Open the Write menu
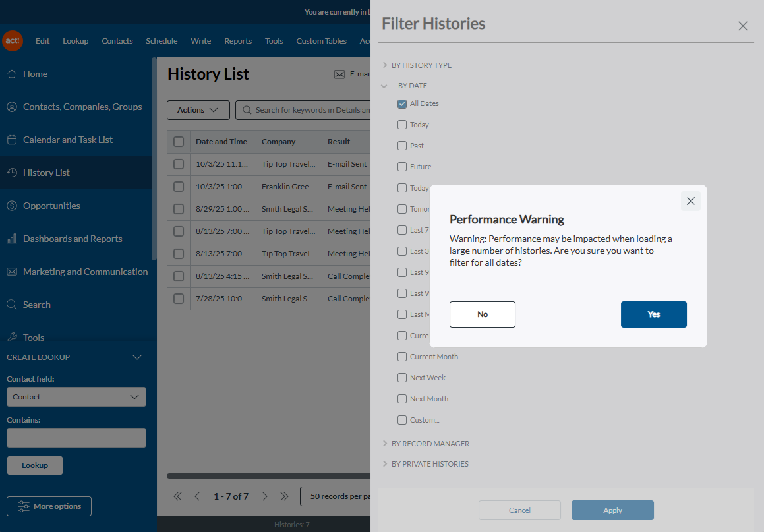This screenshot has width=764, height=532. [201, 41]
